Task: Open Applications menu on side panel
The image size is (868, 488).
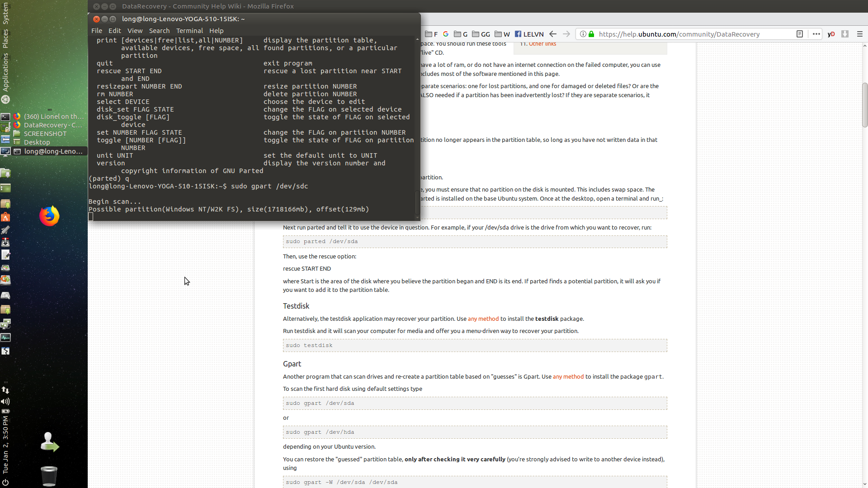Action: tap(5, 72)
